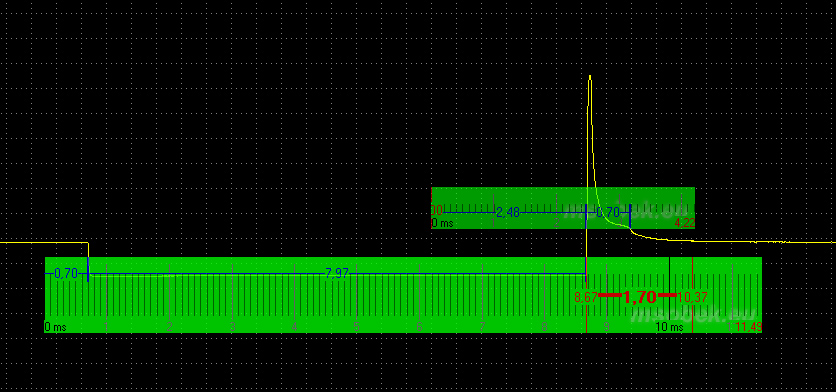Click the 5 tick label on lower ruler

pos(356,327)
